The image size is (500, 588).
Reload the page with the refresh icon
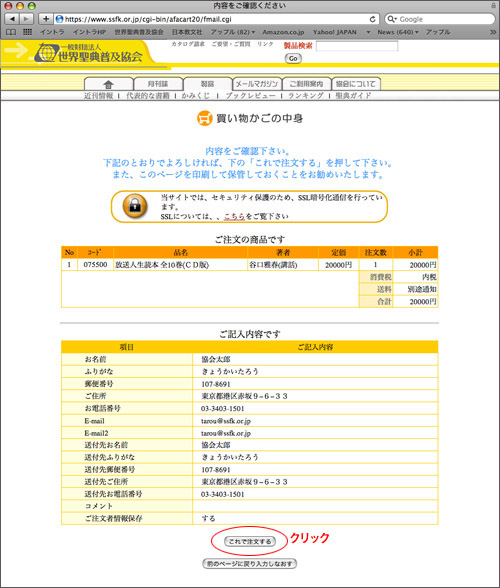(372, 19)
